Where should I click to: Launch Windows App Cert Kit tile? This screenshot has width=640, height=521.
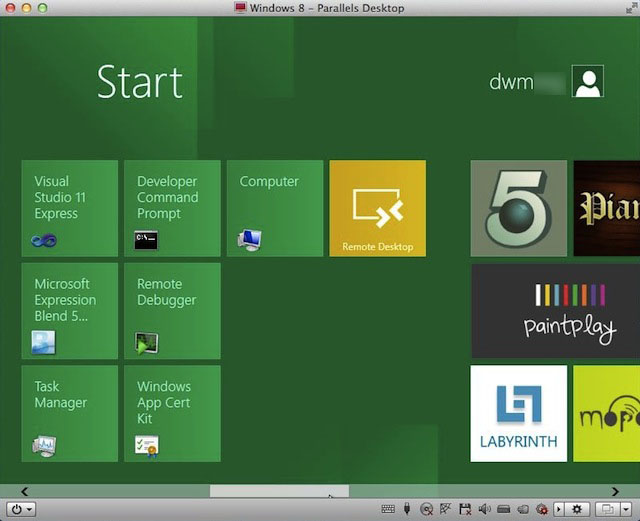[172, 414]
